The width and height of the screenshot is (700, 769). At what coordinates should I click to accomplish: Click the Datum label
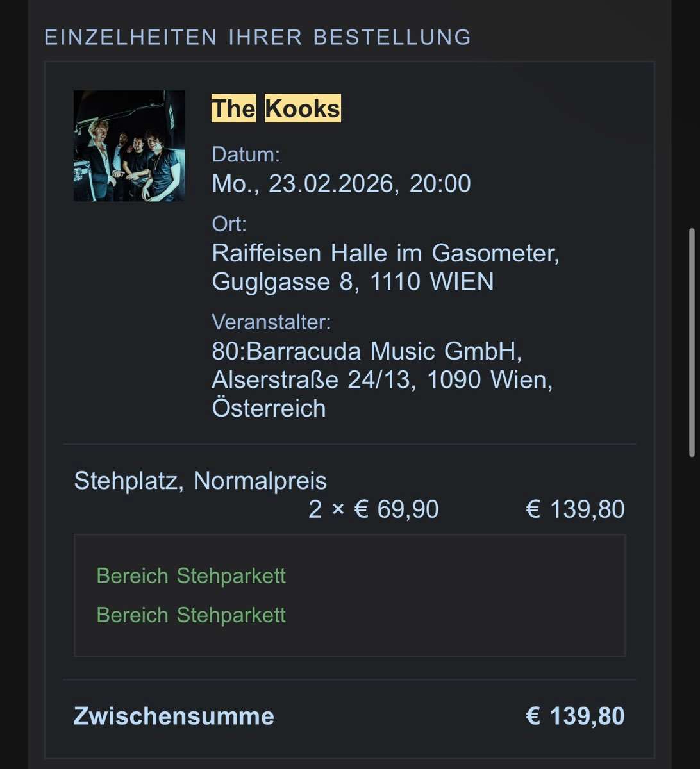pos(246,154)
